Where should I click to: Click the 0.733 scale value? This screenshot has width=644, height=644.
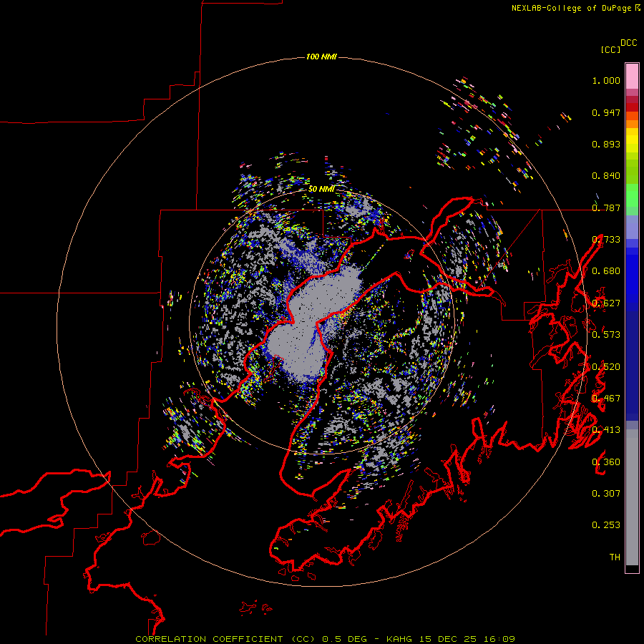606,240
